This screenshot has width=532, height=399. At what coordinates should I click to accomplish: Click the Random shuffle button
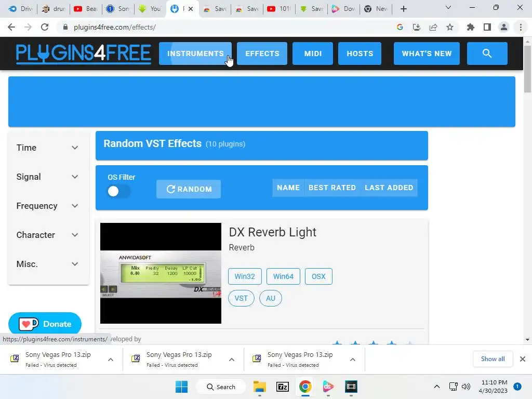point(189,189)
